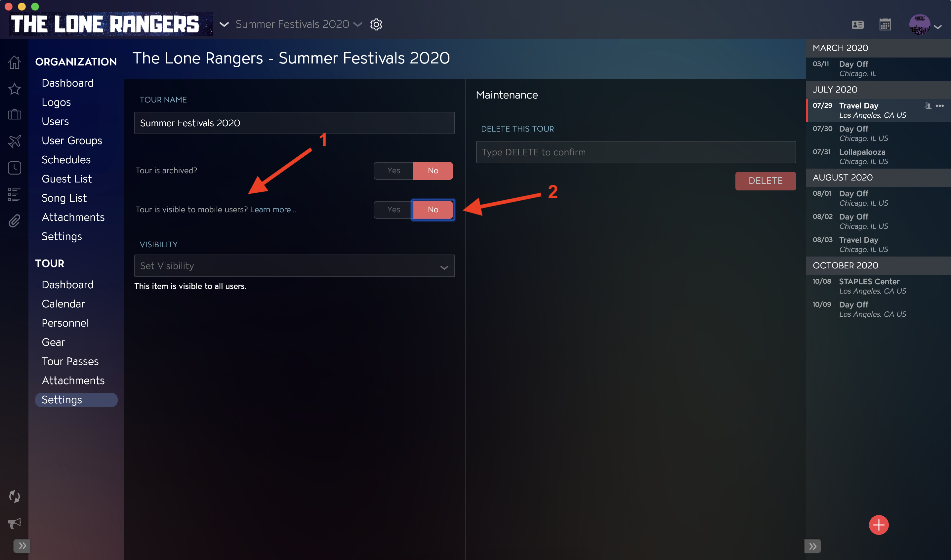Follow the 'Learn more...' link

pyautogui.click(x=273, y=210)
